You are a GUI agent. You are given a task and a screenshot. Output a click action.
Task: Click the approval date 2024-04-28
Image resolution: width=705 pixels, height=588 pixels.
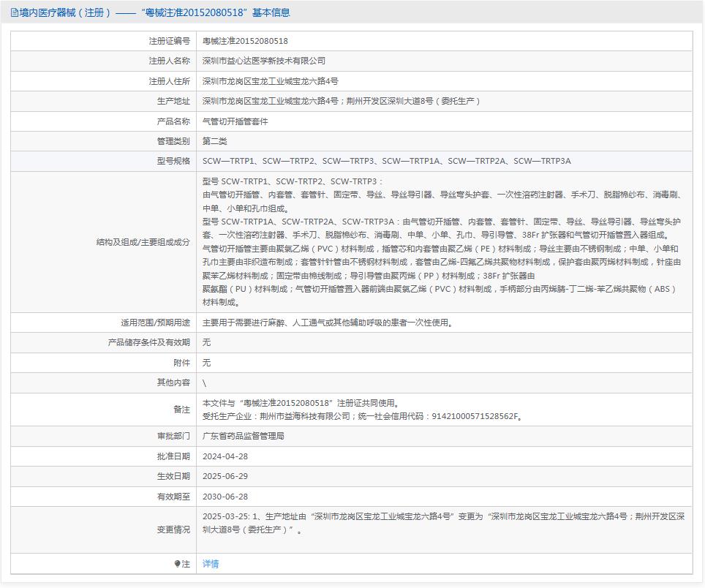[225, 456]
